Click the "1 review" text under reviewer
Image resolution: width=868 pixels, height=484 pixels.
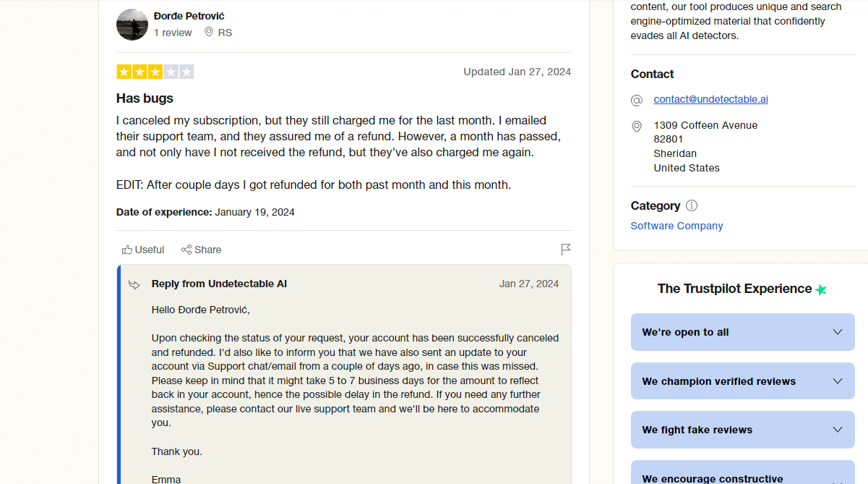[x=173, y=33]
